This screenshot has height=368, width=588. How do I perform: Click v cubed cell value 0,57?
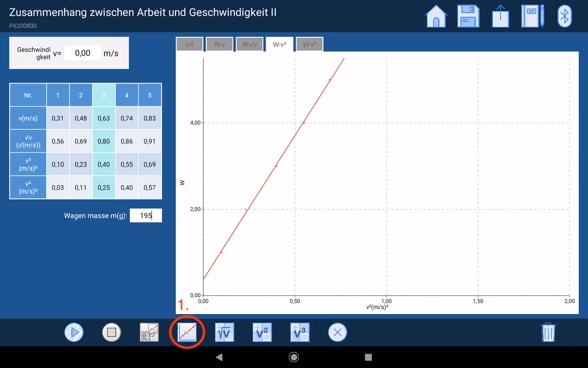[x=150, y=187]
